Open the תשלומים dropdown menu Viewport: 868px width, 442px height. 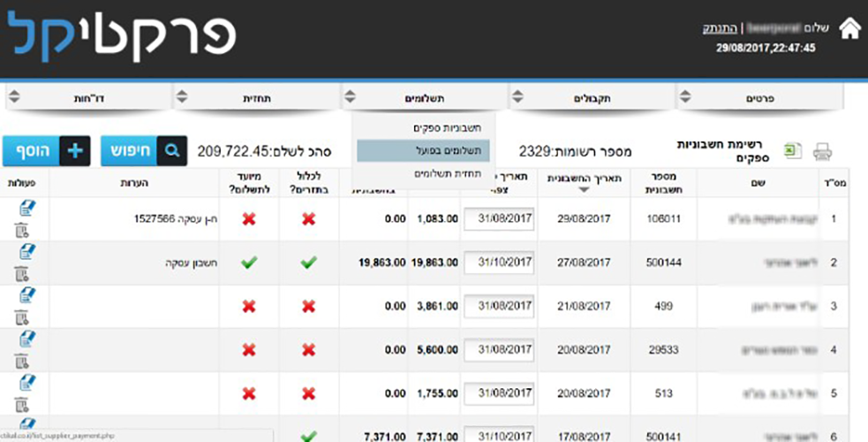(425, 98)
